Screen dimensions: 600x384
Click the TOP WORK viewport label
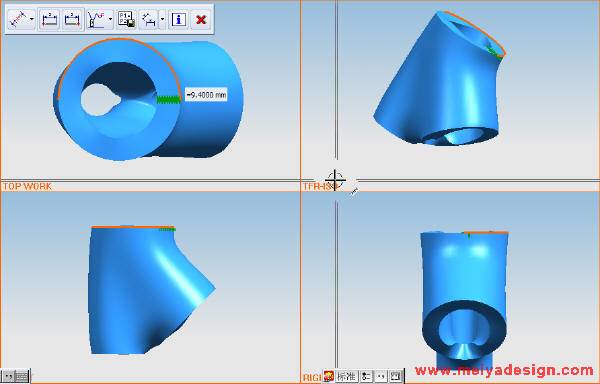tap(27, 186)
